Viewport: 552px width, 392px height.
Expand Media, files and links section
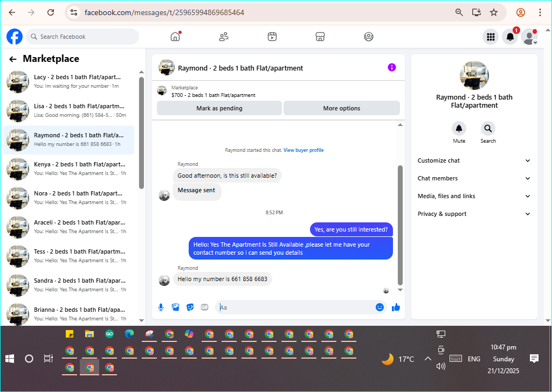pos(474,196)
